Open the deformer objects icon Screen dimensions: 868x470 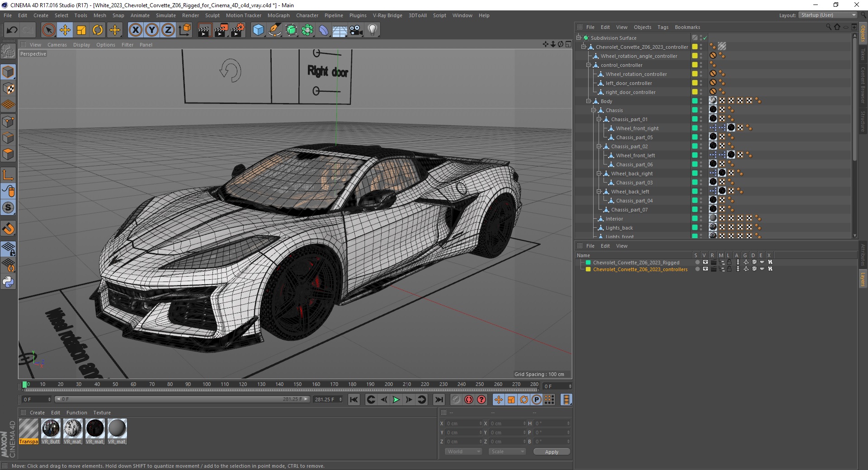324,30
